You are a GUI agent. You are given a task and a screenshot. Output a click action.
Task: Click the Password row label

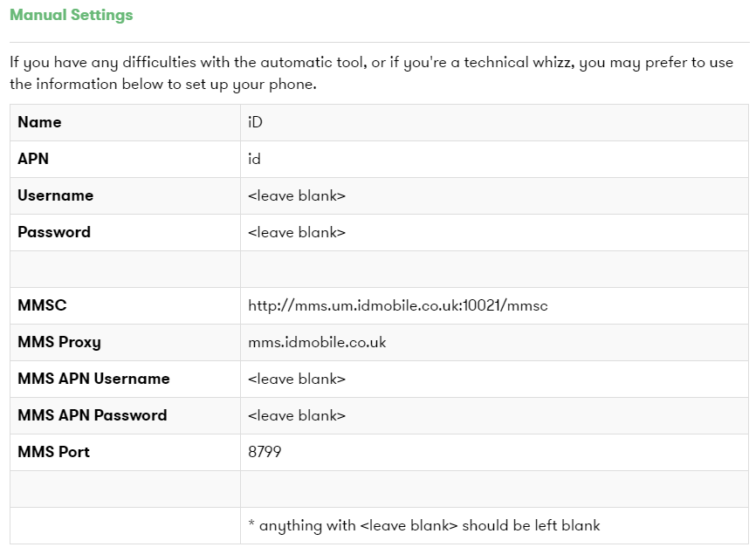pos(54,232)
